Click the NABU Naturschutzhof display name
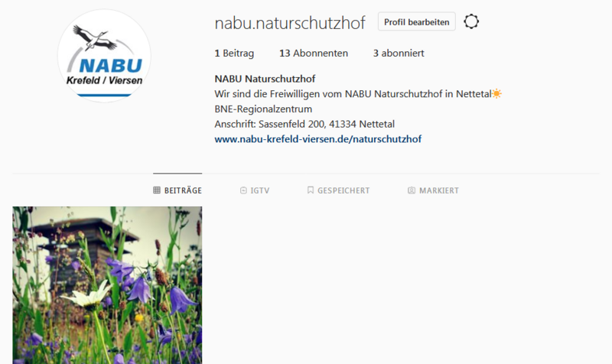This screenshot has width=612, height=364. tap(265, 79)
